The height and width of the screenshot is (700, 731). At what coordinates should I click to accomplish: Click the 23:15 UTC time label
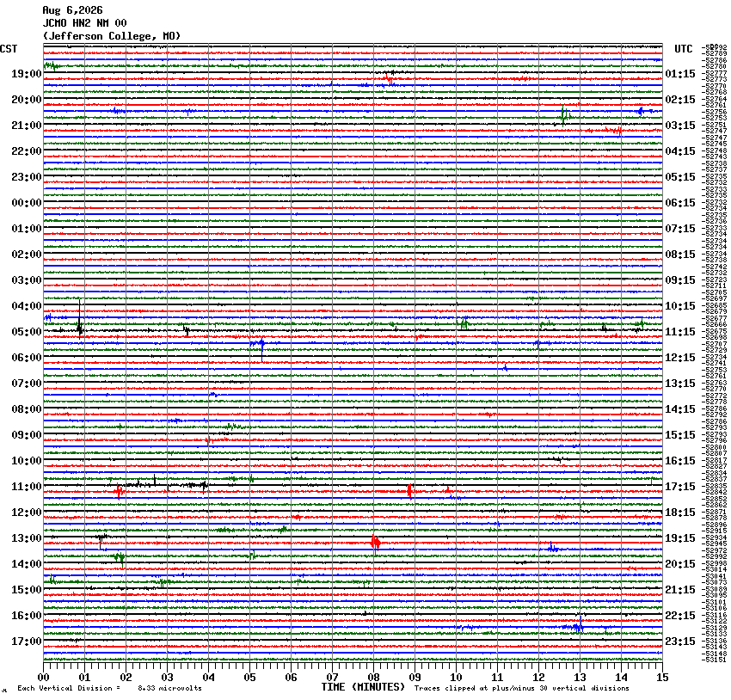tap(680, 642)
